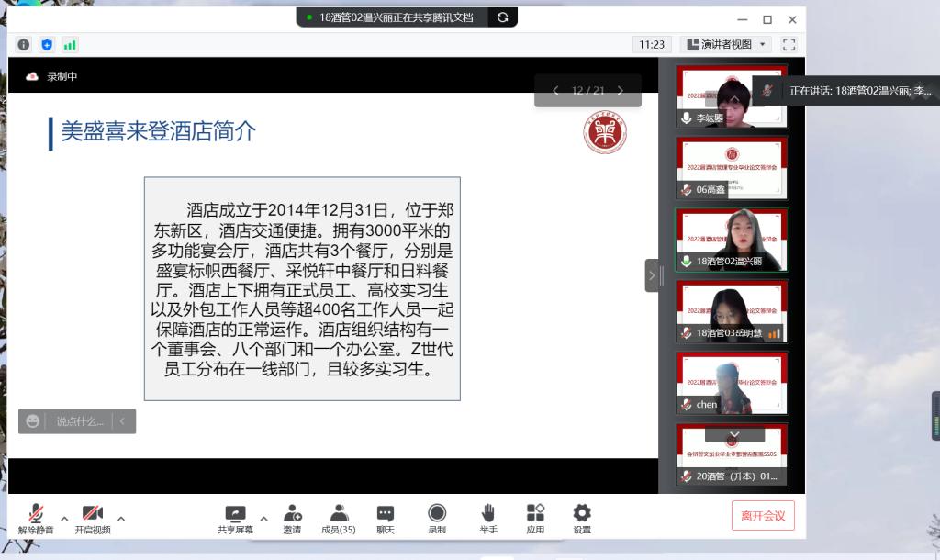
Task: Toggle fullscreen mode icon at top right
Action: tap(789, 44)
